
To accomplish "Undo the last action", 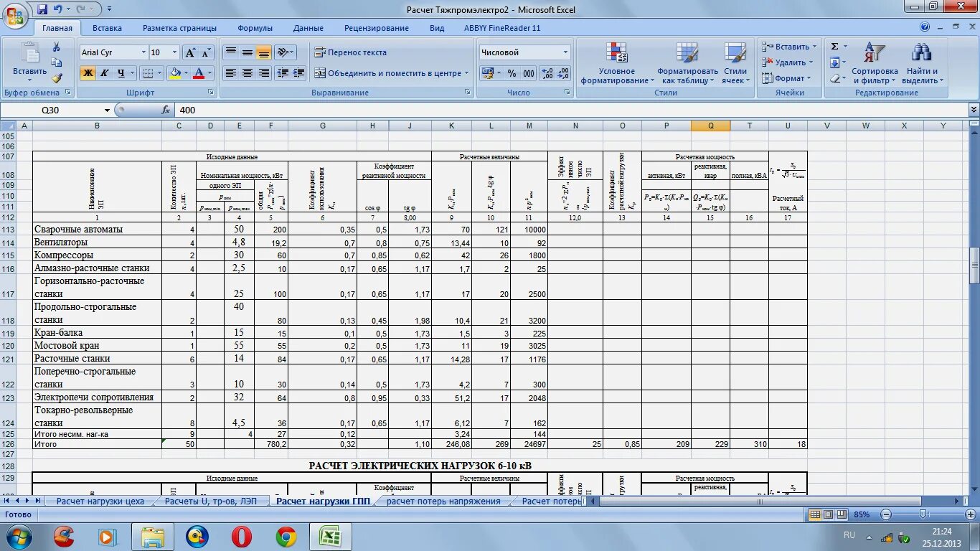I will click(58, 9).
